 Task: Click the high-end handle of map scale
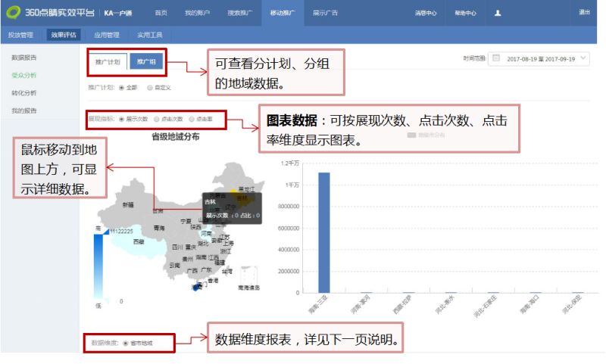[106, 232]
